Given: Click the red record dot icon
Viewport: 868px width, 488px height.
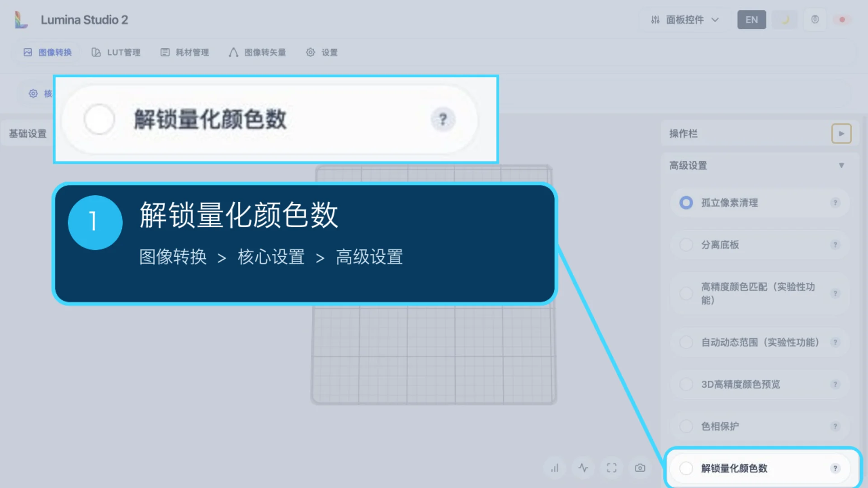Looking at the screenshot, I should tap(842, 20).
